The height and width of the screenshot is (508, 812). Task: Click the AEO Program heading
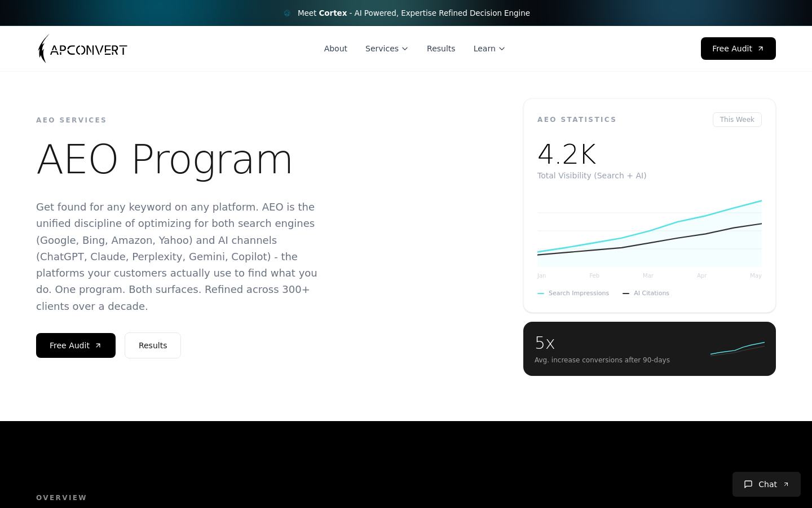pos(164,159)
